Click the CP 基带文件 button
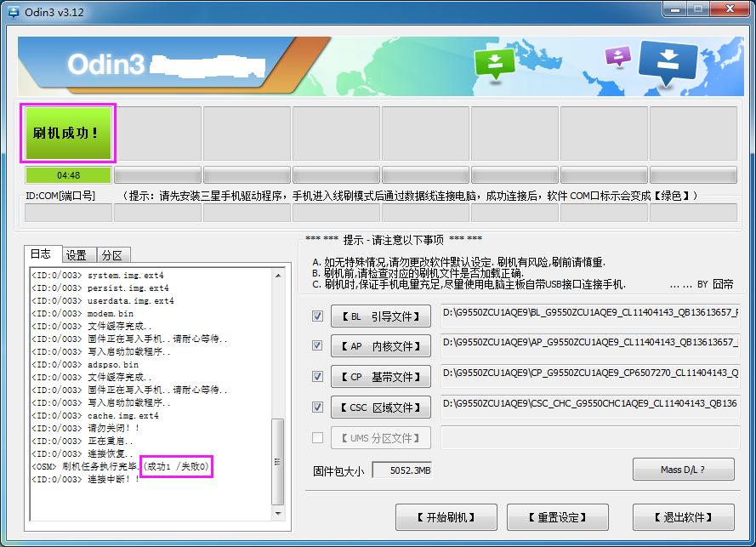Viewport: 756px width, 547px height. pyautogui.click(x=380, y=376)
